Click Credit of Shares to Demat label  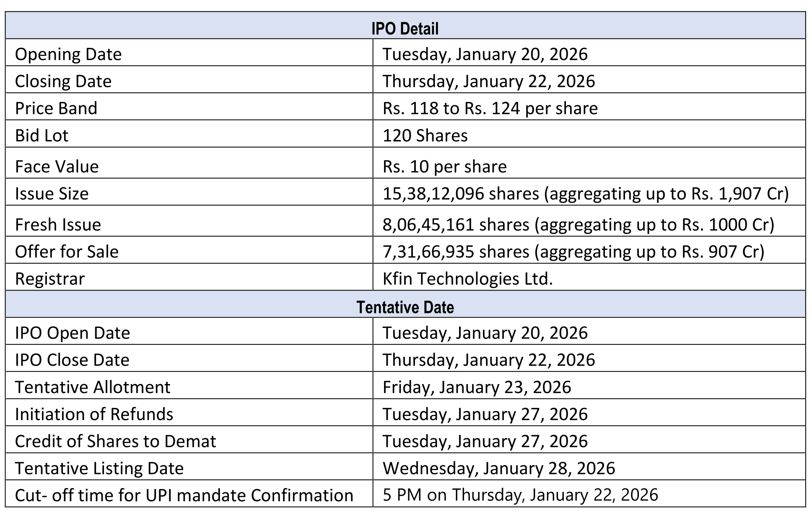coord(115,441)
